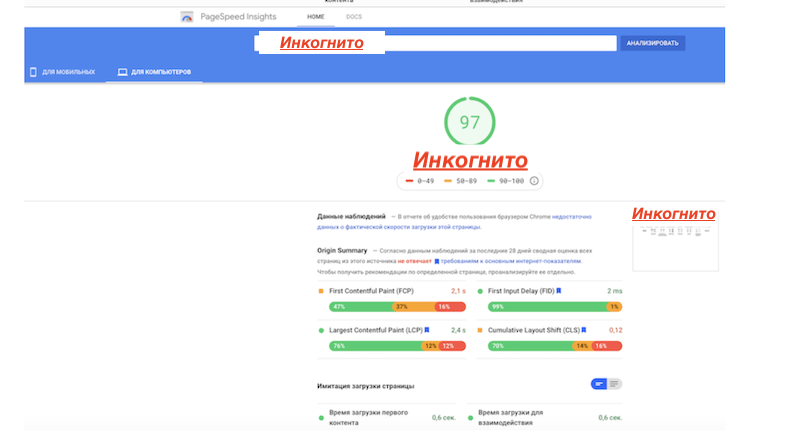This screenshot has height=441, width=800.
Task: Click the First Input Delay bookmark icon
Action: pos(559,291)
